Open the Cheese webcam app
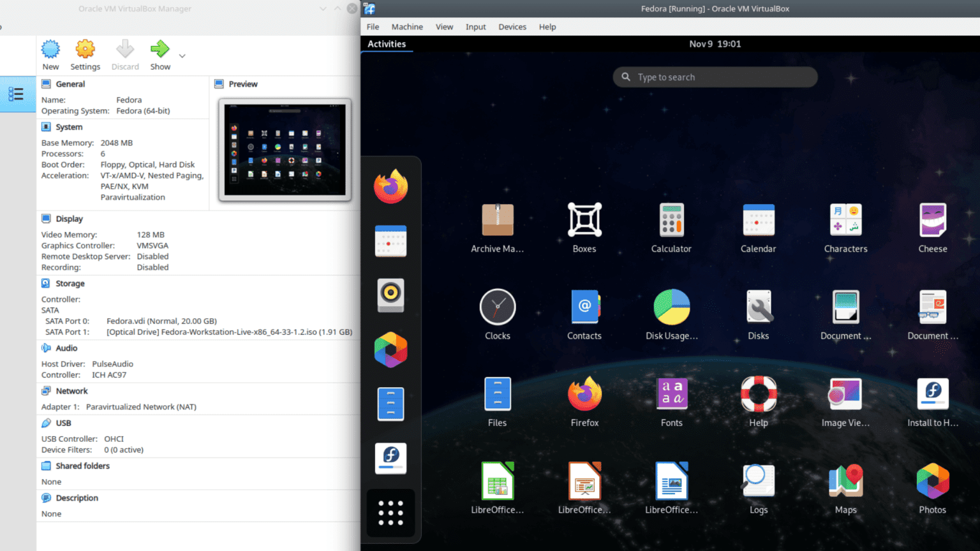 (x=932, y=220)
